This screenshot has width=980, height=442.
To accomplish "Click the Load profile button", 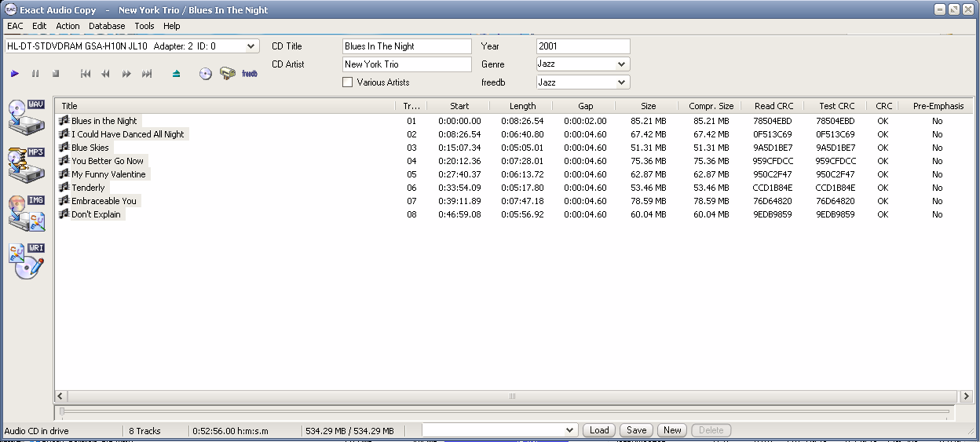I will [599, 430].
